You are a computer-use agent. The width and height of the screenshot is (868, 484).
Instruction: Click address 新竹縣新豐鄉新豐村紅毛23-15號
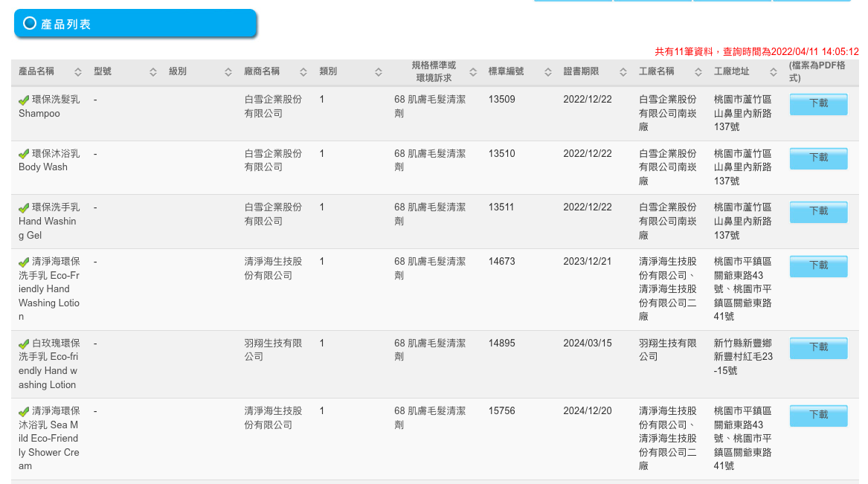743,357
